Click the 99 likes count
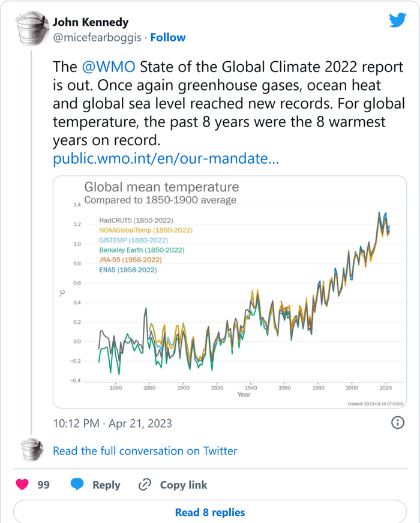420x523 pixels. 43,485
